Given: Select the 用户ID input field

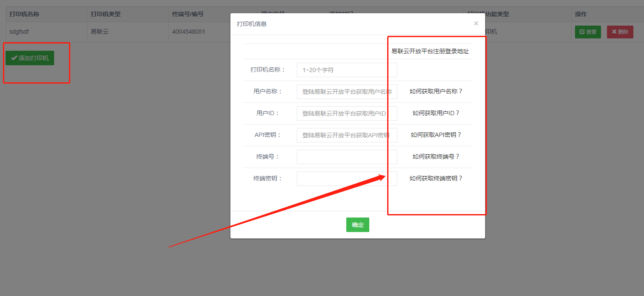Looking at the screenshot, I should pyautogui.click(x=347, y=113).
